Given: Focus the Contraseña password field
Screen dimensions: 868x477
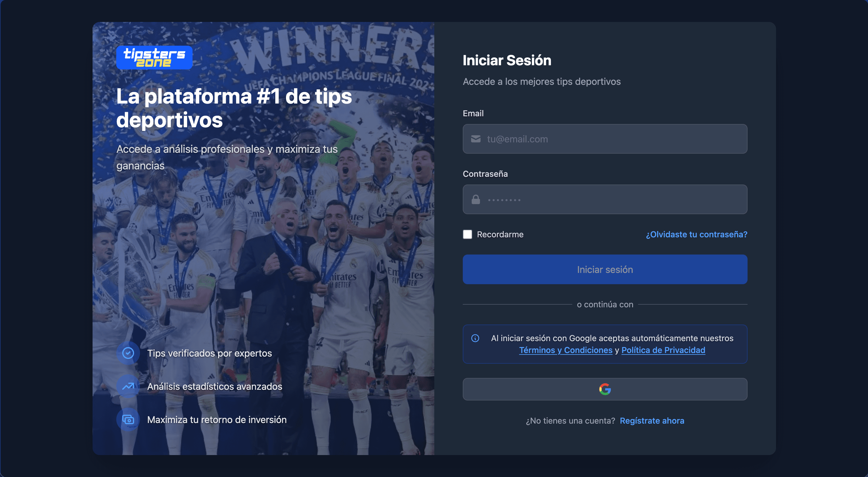Looking at the screenshot, I should [605, 199].
